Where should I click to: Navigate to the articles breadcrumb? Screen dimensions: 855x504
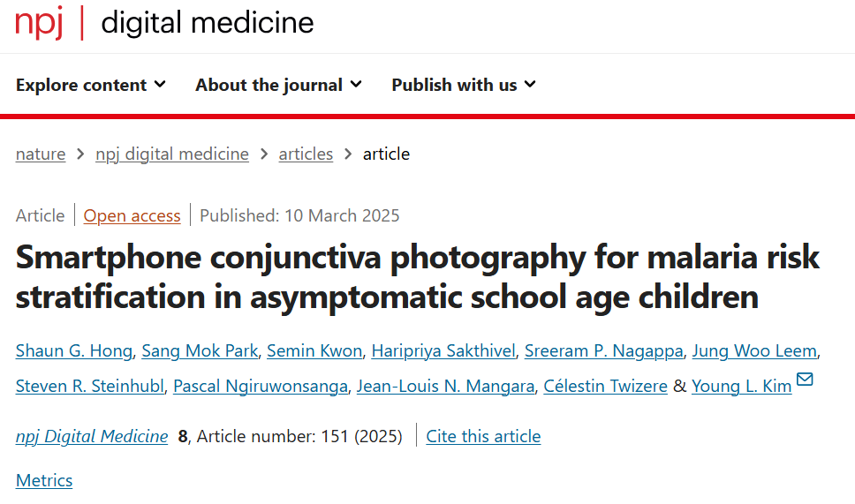(x=306, y=154)
